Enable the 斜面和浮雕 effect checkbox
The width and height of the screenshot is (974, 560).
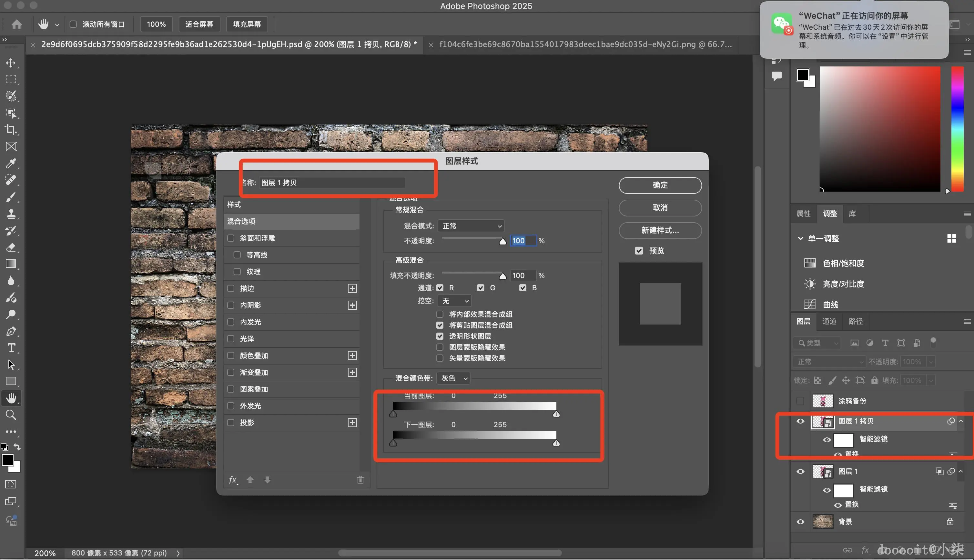coord(231,238)
